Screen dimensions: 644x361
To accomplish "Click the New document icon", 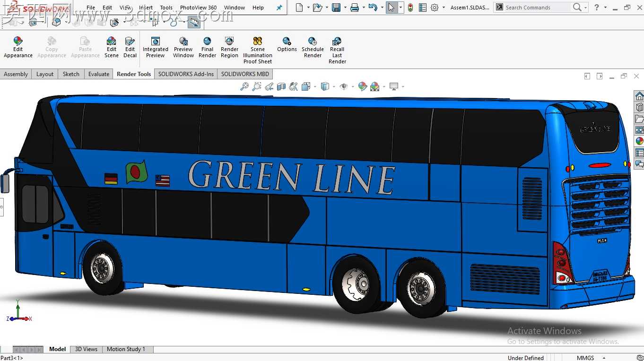I will click(299, 8).
